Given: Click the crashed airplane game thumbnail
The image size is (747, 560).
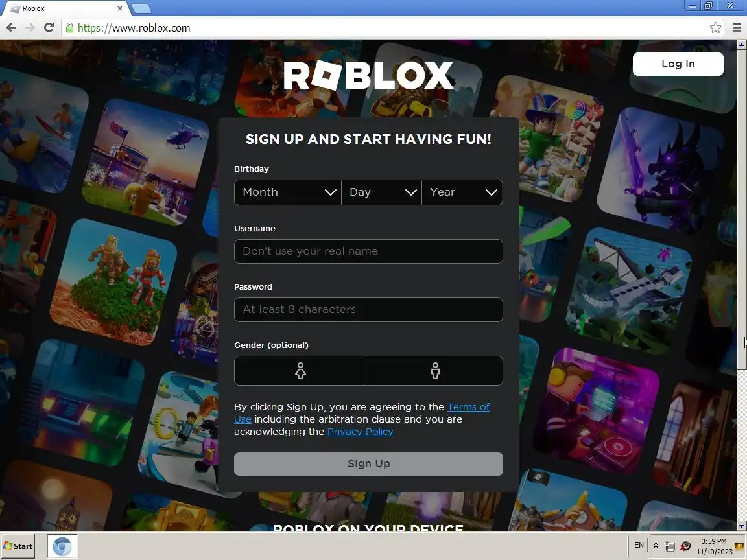Looking at the screenshot, I should coord(629,290).
